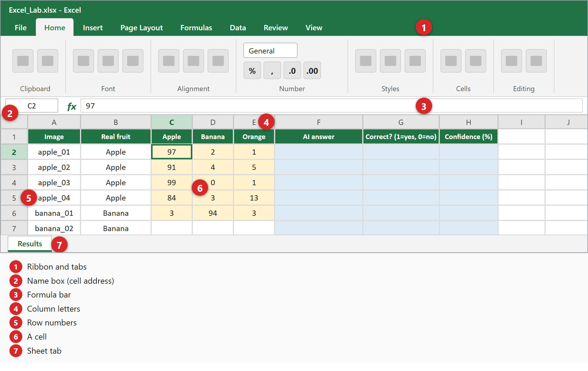
Task: Go to the Data tab
Action: tap(238, 28)
